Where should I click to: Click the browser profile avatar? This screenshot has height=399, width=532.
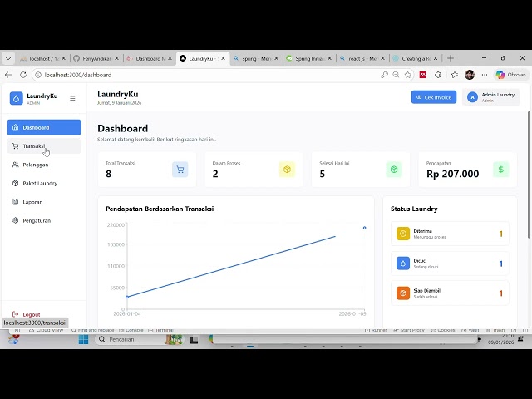coord(470,75)
